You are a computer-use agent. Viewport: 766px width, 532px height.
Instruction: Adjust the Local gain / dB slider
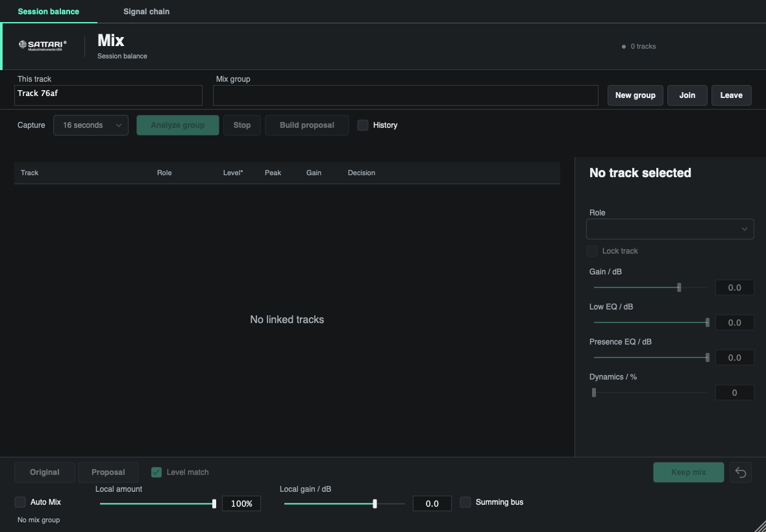345,503
